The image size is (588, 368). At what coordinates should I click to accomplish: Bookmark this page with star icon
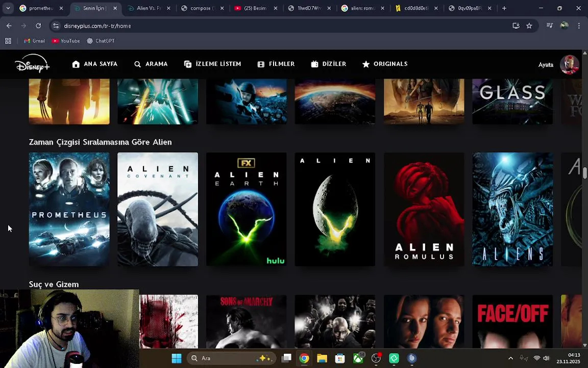[x=529, y=26]
